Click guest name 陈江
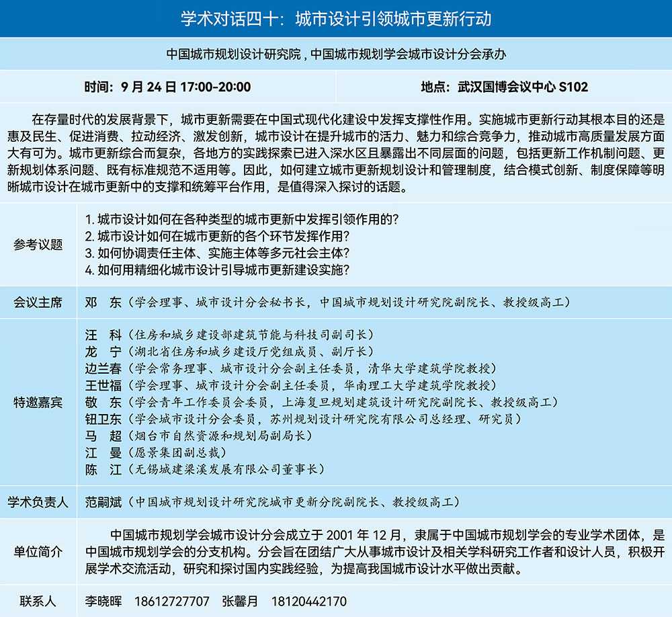This screenshot has width=672, height=617. pos(103,470)
